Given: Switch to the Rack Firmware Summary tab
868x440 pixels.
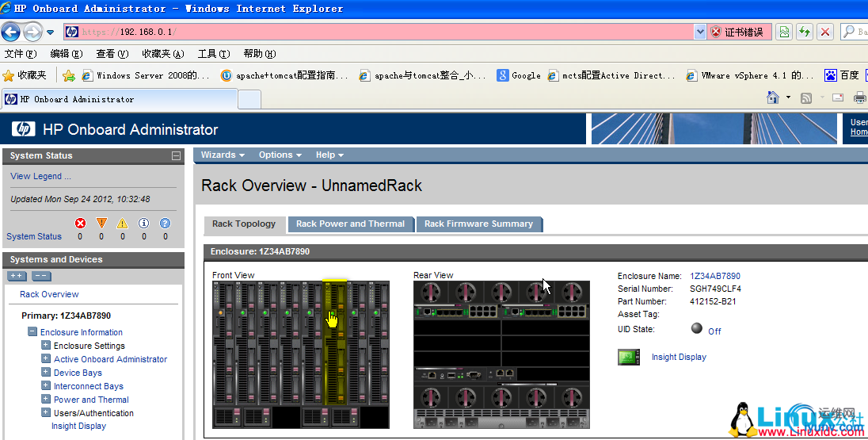Looking at the screenshot, I should pos(479,224).
